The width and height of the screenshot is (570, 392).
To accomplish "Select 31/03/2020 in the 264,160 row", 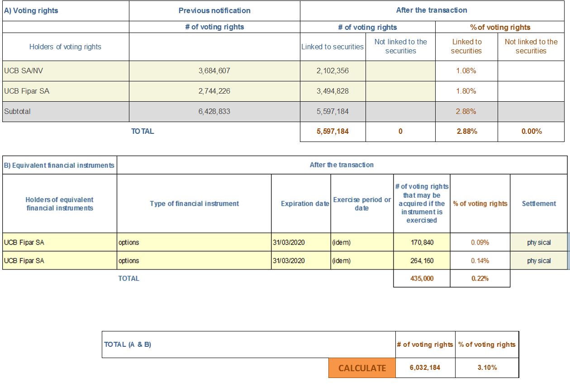I will click(301, 261).
